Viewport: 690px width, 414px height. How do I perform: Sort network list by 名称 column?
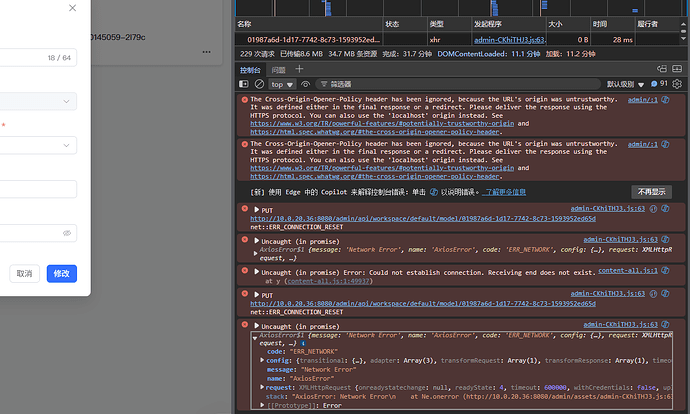(x=308, y=24)
